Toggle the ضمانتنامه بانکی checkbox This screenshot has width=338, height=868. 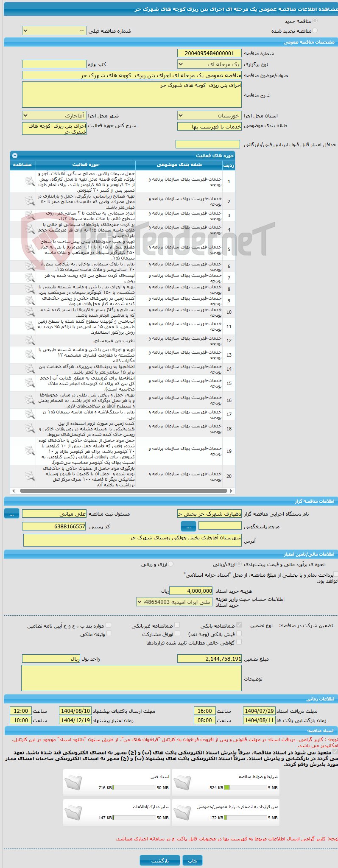coord(239,625)
